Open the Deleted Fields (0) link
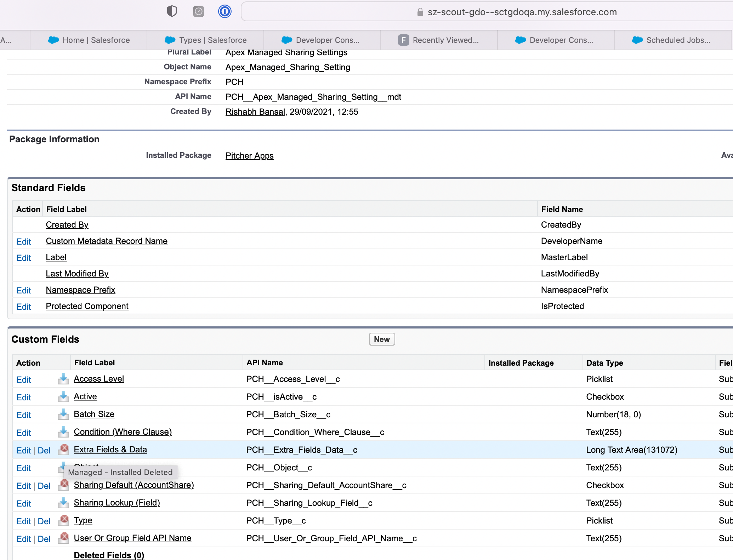Viewport: 733px width, 560px height. [109, 555]
